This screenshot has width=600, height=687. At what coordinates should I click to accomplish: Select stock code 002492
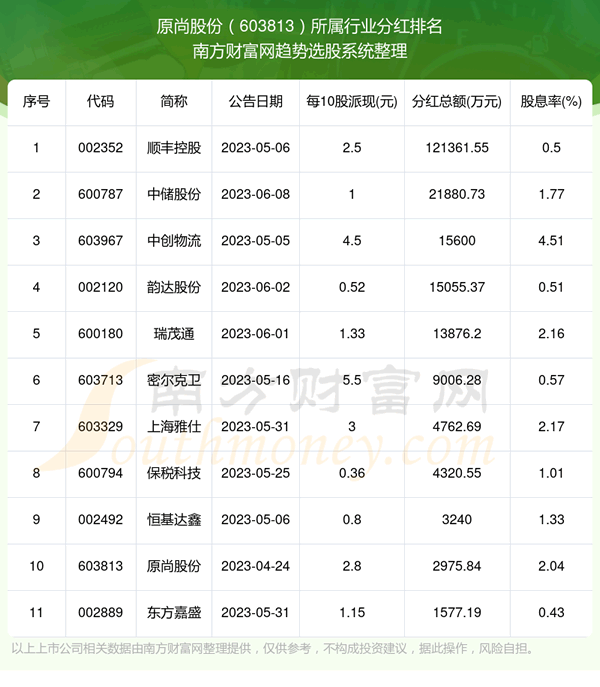pos(100,519)
